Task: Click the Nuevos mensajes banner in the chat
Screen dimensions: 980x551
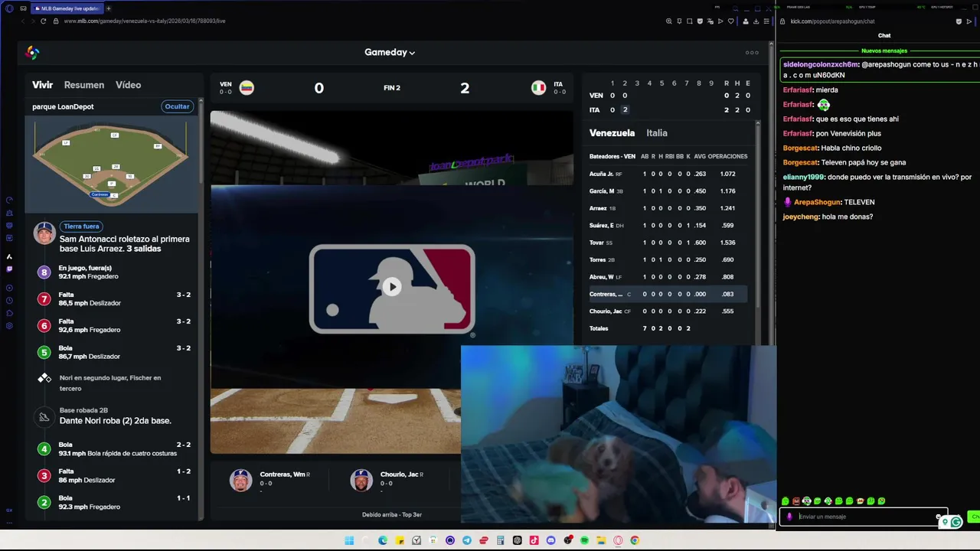Action: point(884,51)
